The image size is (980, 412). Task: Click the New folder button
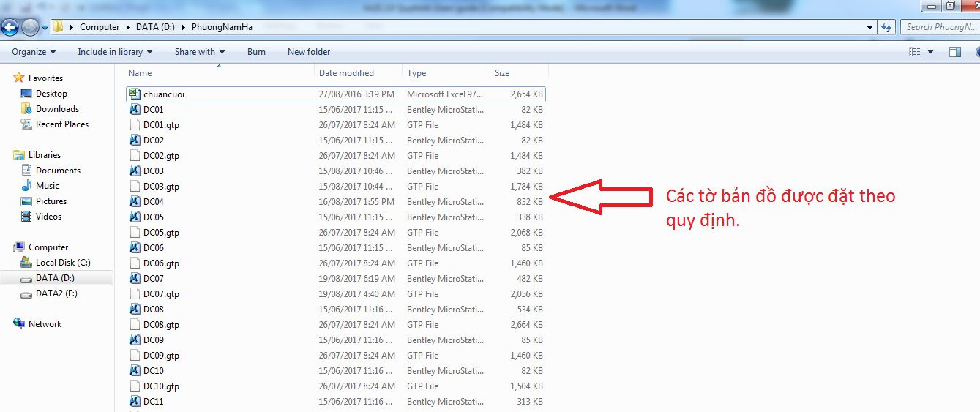pos(309,52)
